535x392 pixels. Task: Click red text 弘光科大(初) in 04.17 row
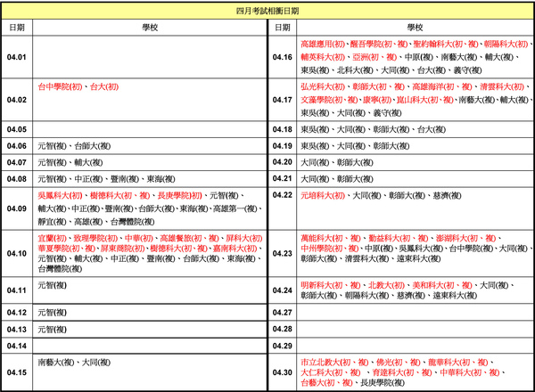coord(323,87)
